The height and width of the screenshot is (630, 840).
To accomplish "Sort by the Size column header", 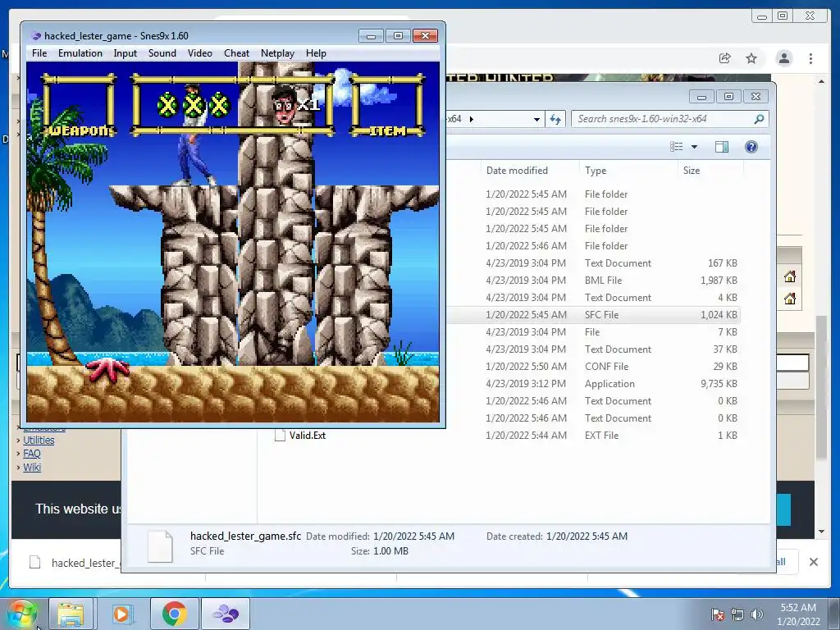I will tap(691, 171).
